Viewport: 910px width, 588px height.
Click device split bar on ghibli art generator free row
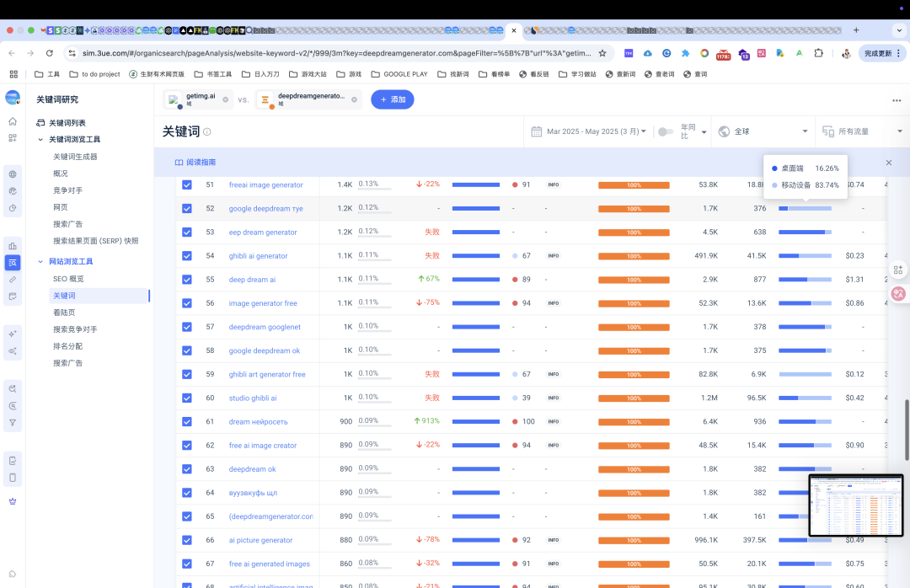[805, 374]
